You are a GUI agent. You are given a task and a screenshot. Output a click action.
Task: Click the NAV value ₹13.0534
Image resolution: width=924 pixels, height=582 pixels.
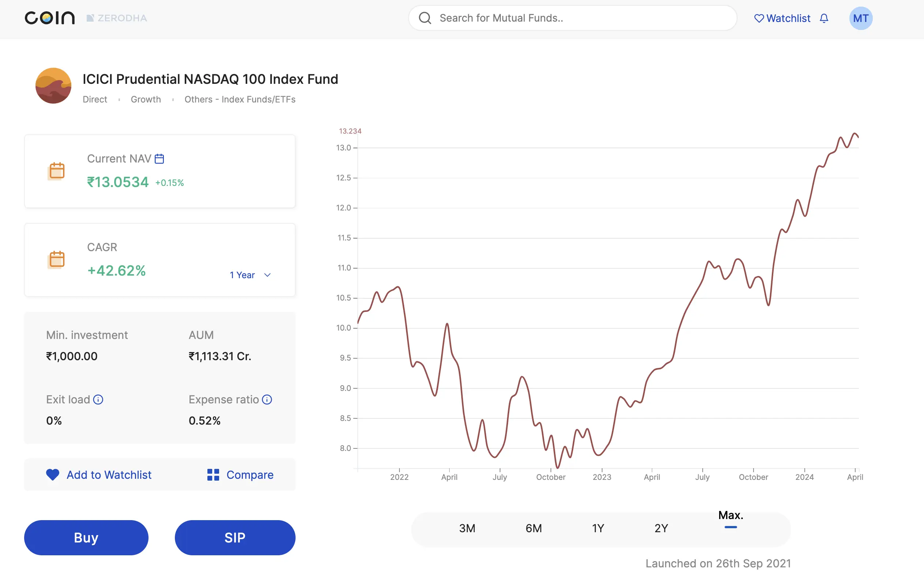point(118,182)
